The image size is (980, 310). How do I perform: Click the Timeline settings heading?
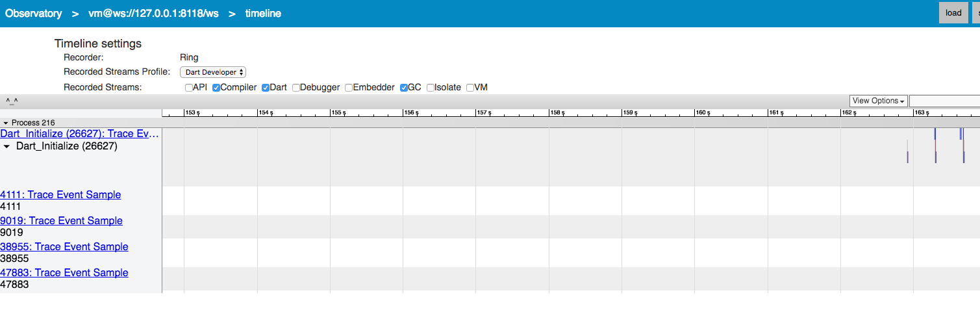point(98,44)
